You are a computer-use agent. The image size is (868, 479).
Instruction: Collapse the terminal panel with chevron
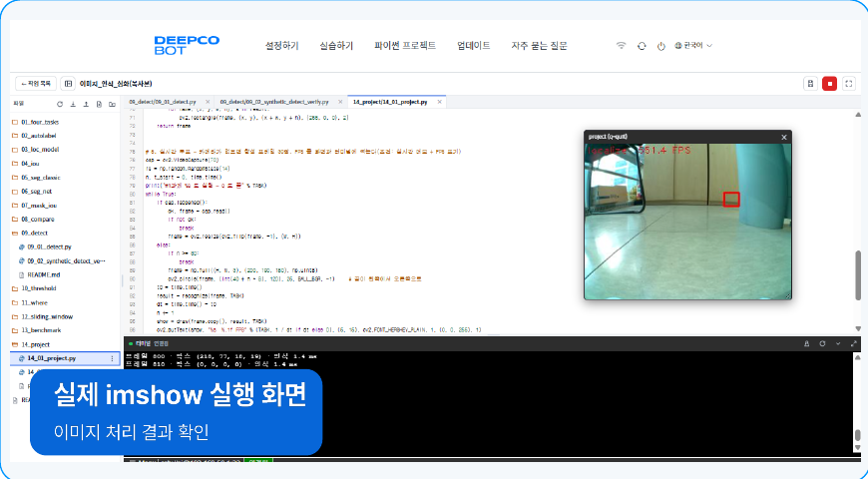click(x=838, y=344)
